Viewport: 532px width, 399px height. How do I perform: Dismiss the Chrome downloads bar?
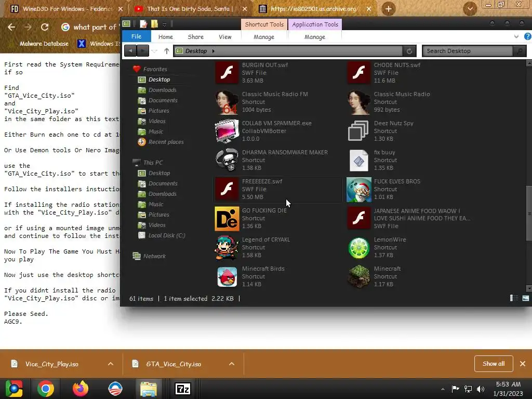(523, 363)
